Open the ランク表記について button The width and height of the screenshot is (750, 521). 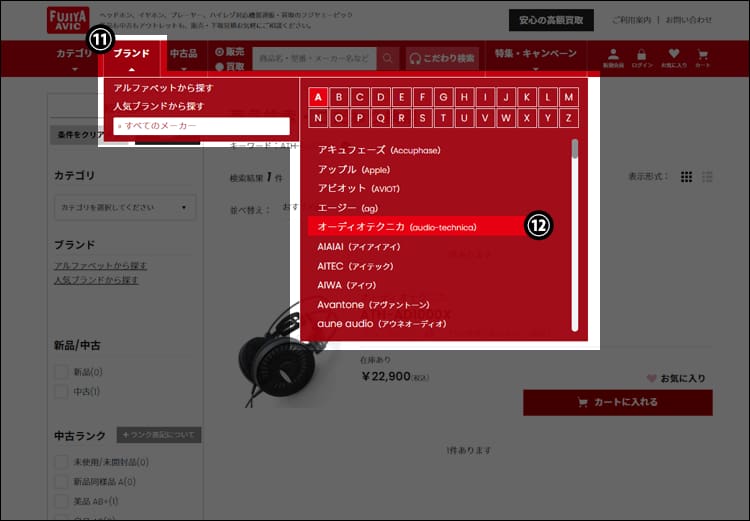pyautogui.click(x=159, y=435)
